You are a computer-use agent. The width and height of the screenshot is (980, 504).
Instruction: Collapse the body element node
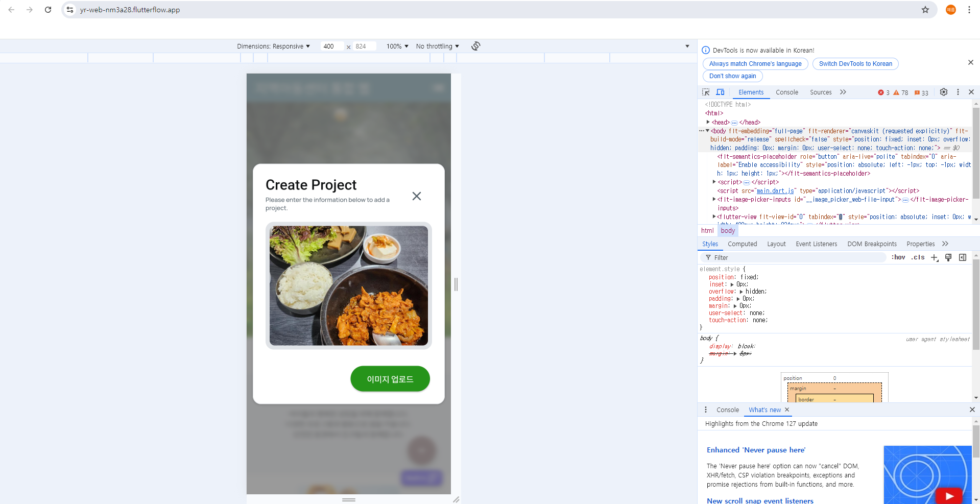pos(707,131)
